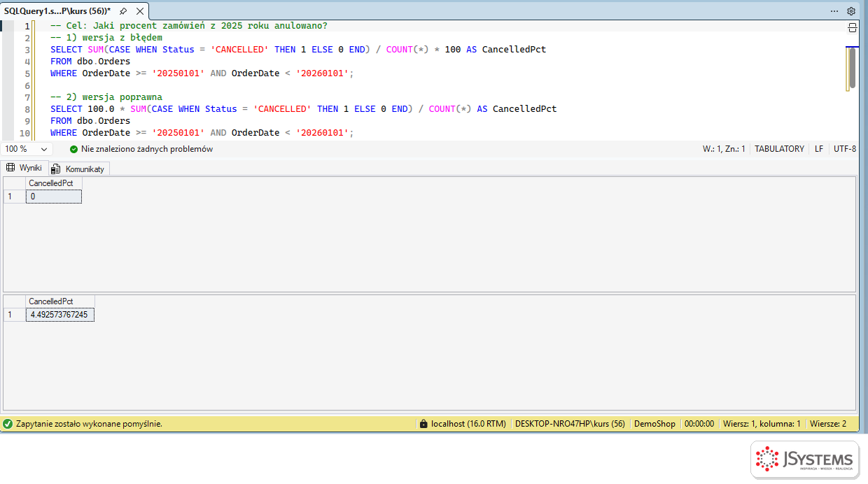Place the cursor in the comment '-- 2) wersja poprawna'
Screen dimensions: 868x484
[106, 97]
